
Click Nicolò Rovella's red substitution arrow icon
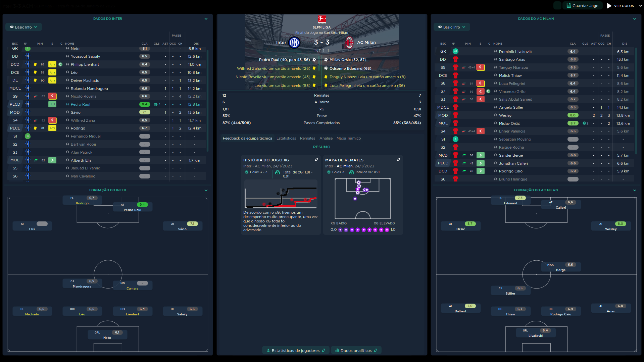click(52, 96)
